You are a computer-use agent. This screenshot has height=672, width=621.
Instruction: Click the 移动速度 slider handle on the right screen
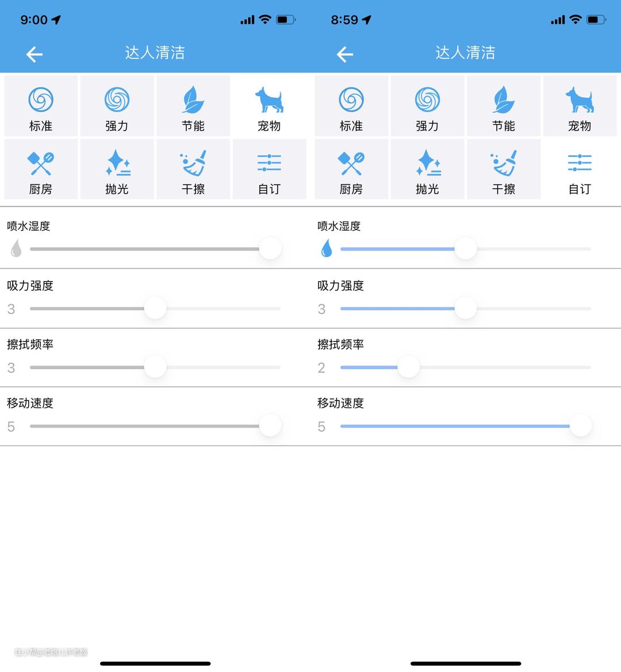coord(581,426)
